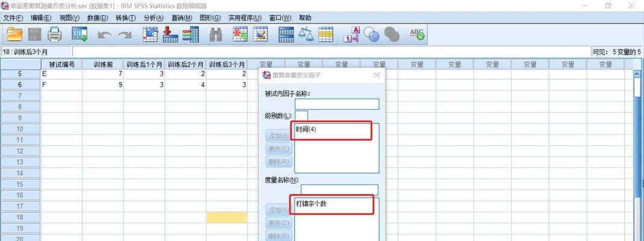Screen dimensions: 644x241
Task: Undo the last action
Action: coord(104,36)
